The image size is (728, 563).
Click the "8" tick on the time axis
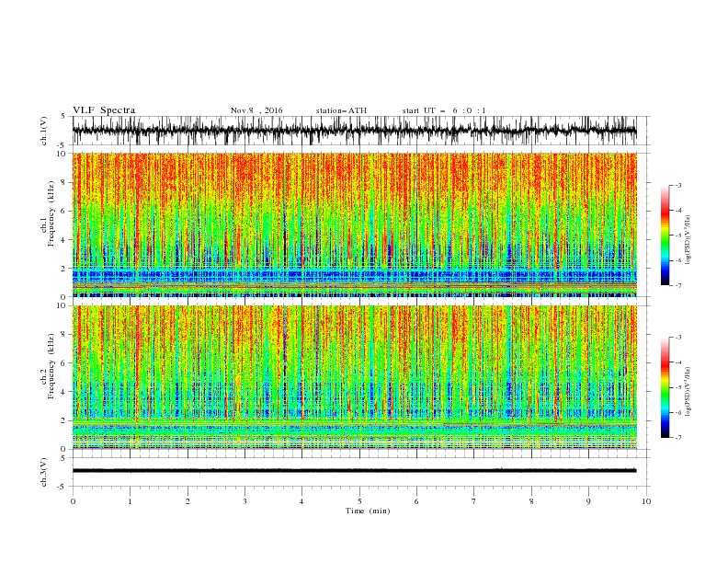pyautogui.click(x=531, y=501)
